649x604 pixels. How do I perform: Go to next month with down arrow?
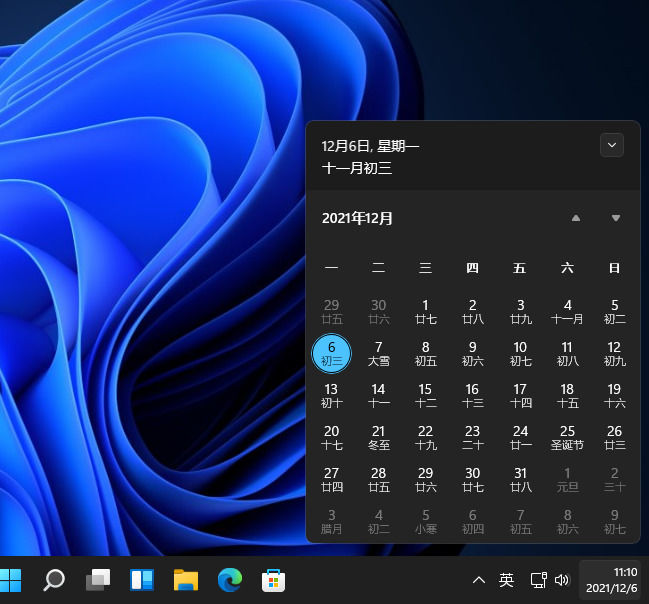(616, 218)
